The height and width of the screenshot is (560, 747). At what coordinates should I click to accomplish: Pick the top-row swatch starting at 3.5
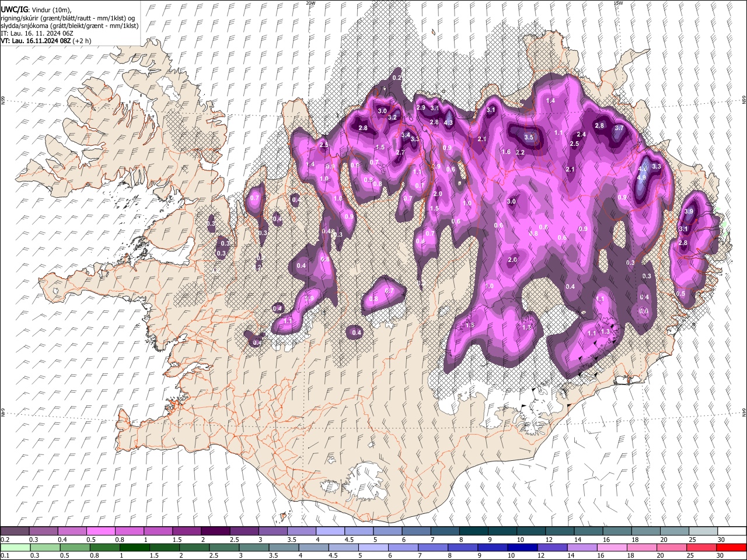point(301,531)
